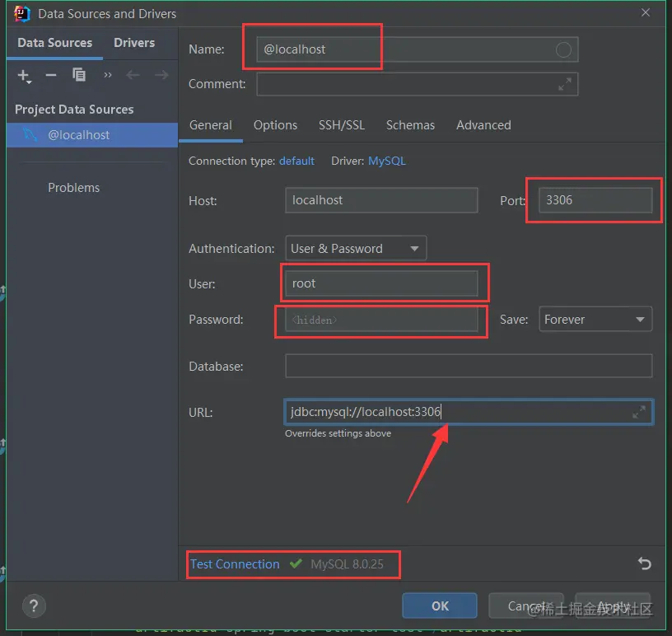672x636 pixels.
Task: Navigate forward with right arrow
Action: click(161, 75)
